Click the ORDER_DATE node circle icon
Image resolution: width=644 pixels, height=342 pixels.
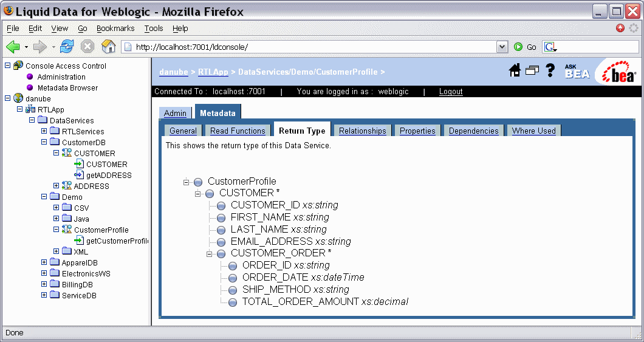[x=233, y=278]
